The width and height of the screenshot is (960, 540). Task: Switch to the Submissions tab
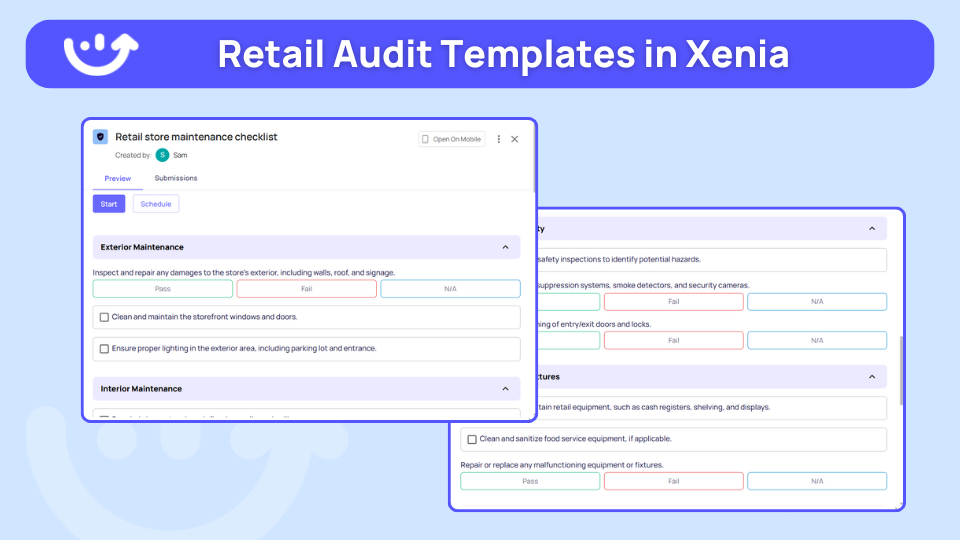(176, 178)
